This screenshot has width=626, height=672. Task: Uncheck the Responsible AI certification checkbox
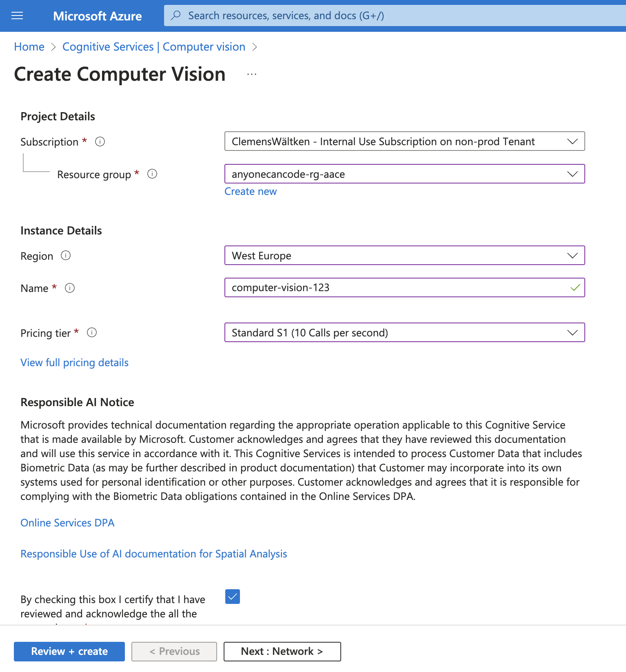point(232,597)
